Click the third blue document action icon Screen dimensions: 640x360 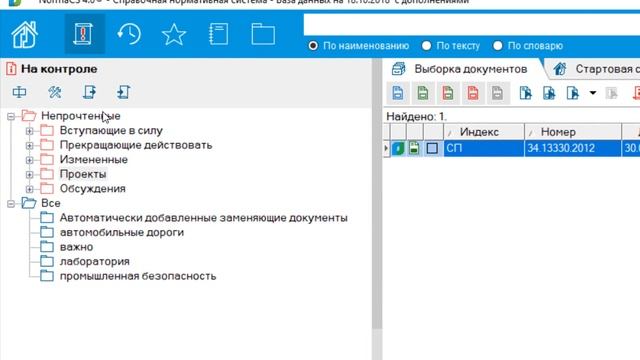[x=573, y=93]
